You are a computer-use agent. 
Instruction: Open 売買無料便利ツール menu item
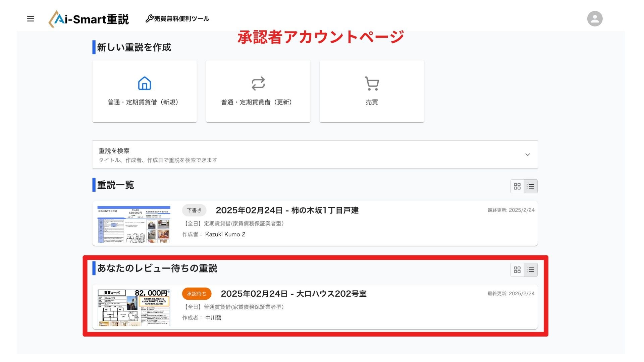(x=181, y=19)
